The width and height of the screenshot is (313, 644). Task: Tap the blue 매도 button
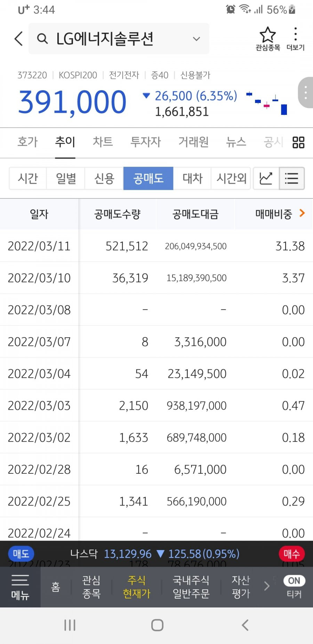[x=21, y=553]
